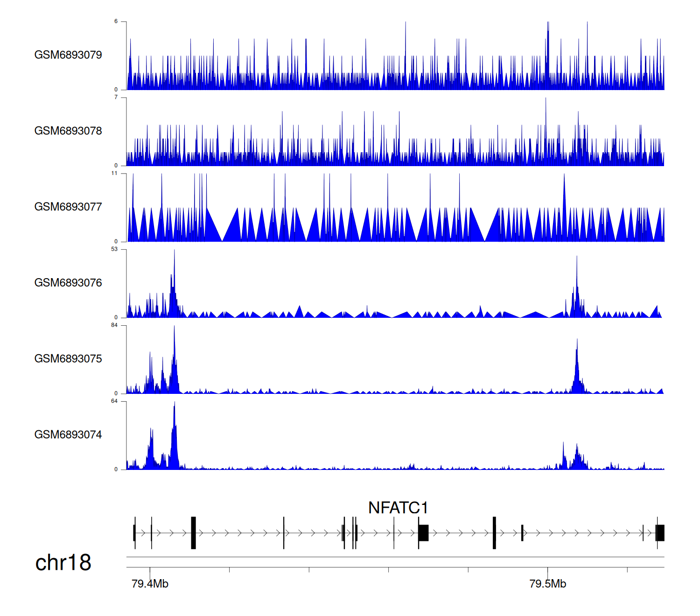This screenshot has width=700, height=616.
Task: Click the y-axis maximum value 53
Action: pos(114,249)
